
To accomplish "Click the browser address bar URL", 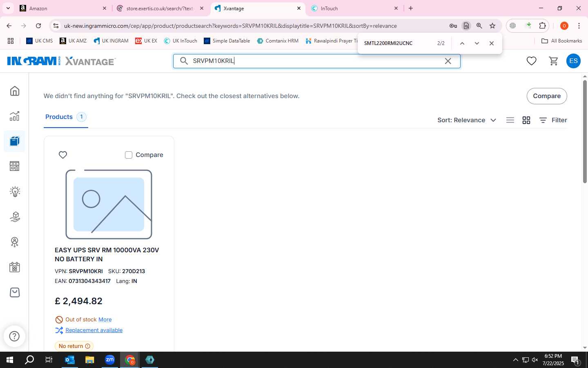I will [230, 26].
